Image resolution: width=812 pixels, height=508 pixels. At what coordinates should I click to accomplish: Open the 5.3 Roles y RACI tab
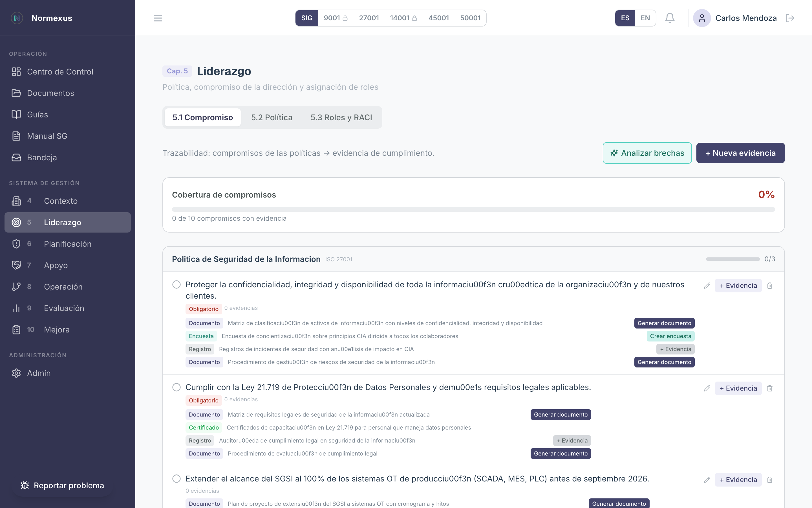[x=341, y=117]
